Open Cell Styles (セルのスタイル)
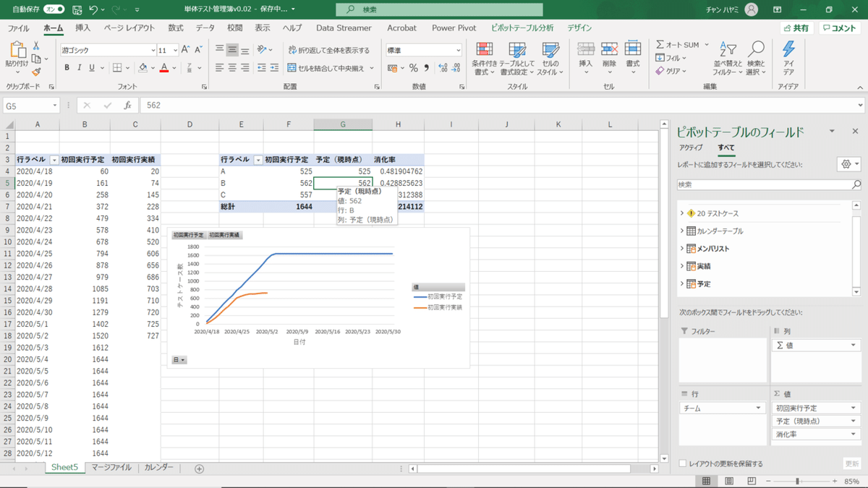The width and height of the screenshot is (868, 488). point(550,59)
